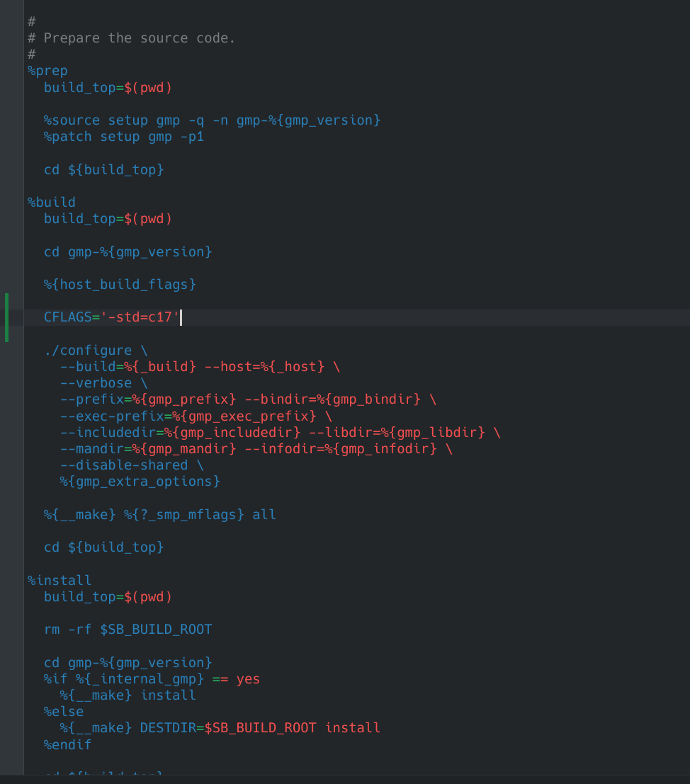Click the "Prepare the source code" comment
The height and width of the screenshot is (784, 690).
tap(139, 38)
